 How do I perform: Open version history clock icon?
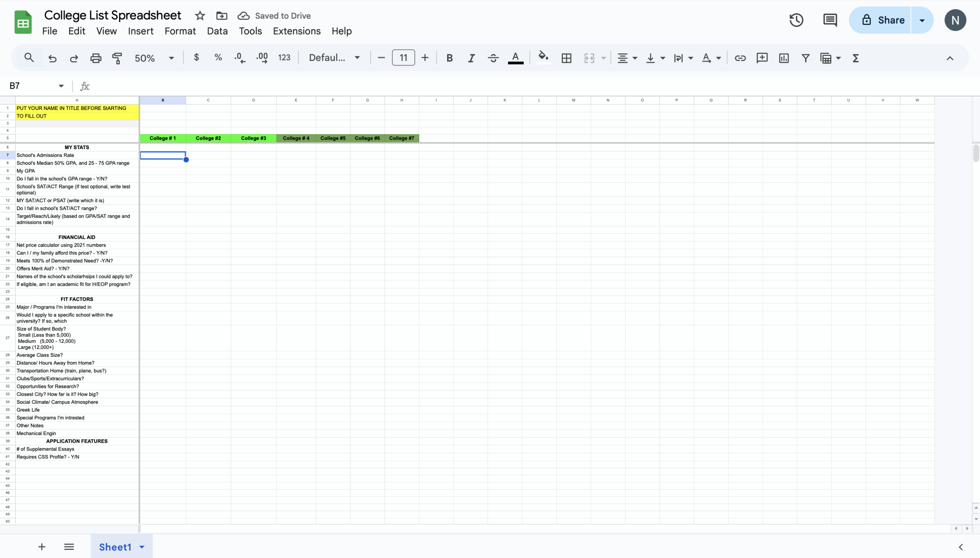(796, 20)
